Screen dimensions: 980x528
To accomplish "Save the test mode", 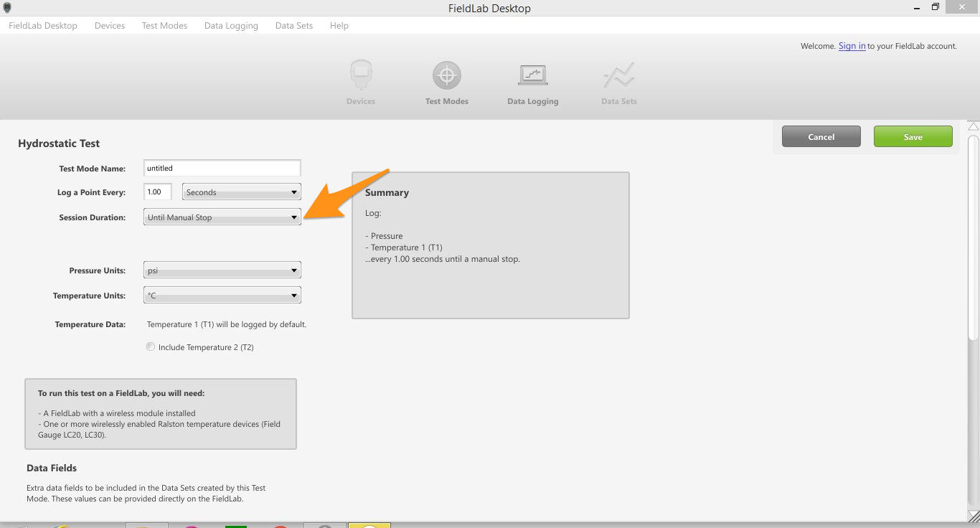I will click(x=913, y=136).
